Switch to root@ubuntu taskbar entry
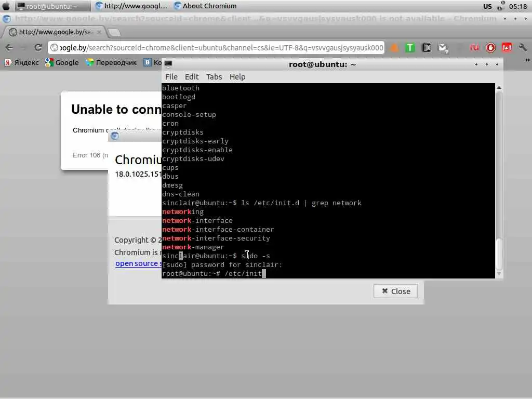The height and width of the screenshot is (399, 532). tap(52, 6)
